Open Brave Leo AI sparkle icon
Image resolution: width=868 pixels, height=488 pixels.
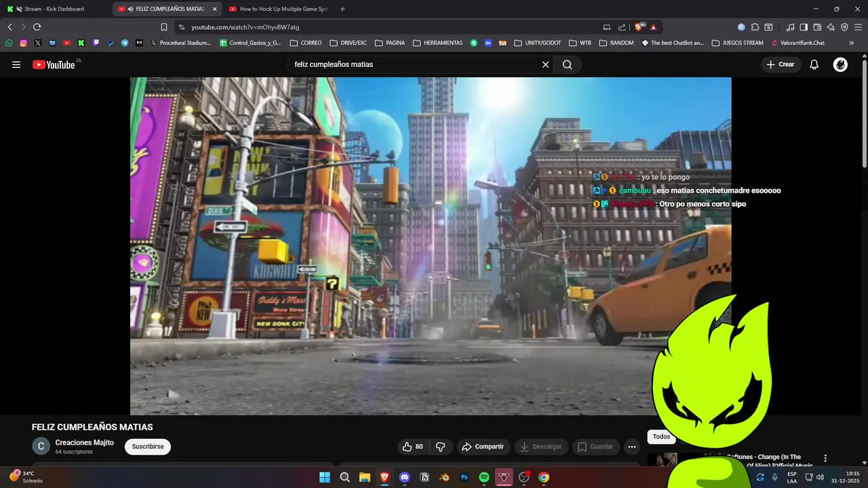(831, 27)
